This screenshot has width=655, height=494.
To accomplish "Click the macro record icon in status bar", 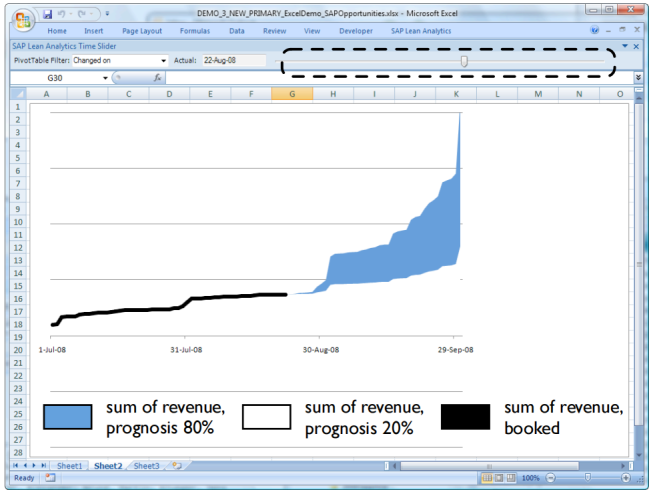I will (50, 478).
